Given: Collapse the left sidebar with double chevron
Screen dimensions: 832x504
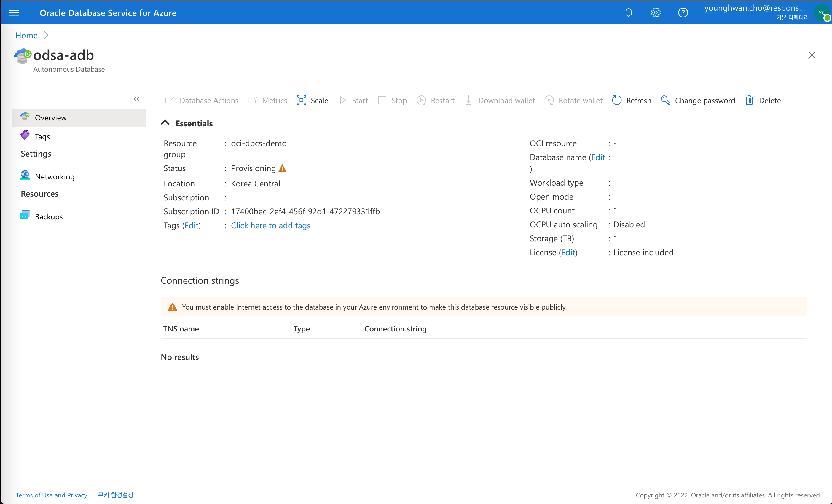Looking at the screenshot, I should pyautogui.click(x=136, y=99).
